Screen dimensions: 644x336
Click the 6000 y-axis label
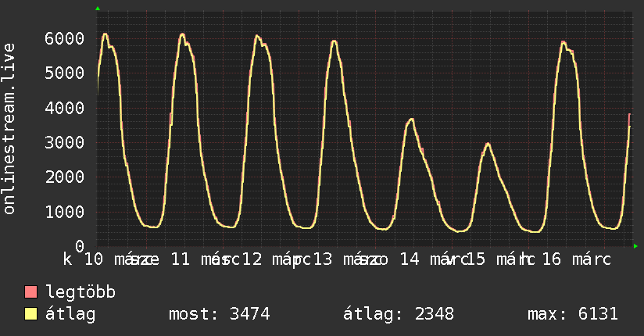[65, 38]
